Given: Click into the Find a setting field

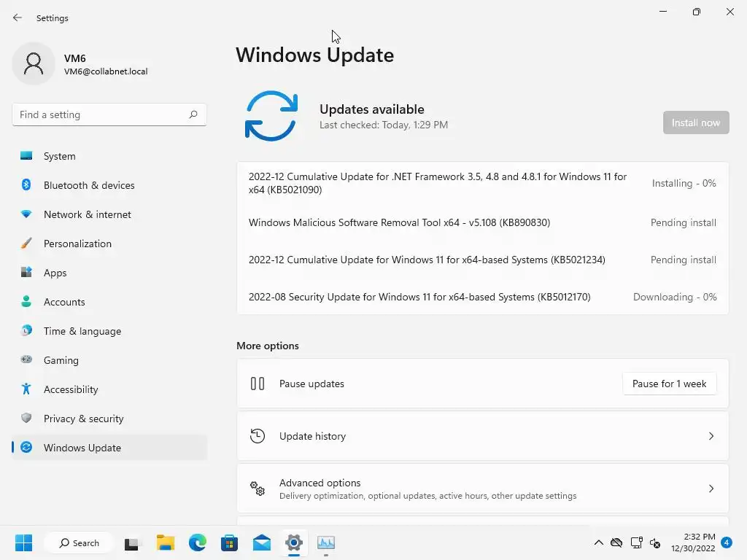Looking at the screenshot, I should pos(109,114).
